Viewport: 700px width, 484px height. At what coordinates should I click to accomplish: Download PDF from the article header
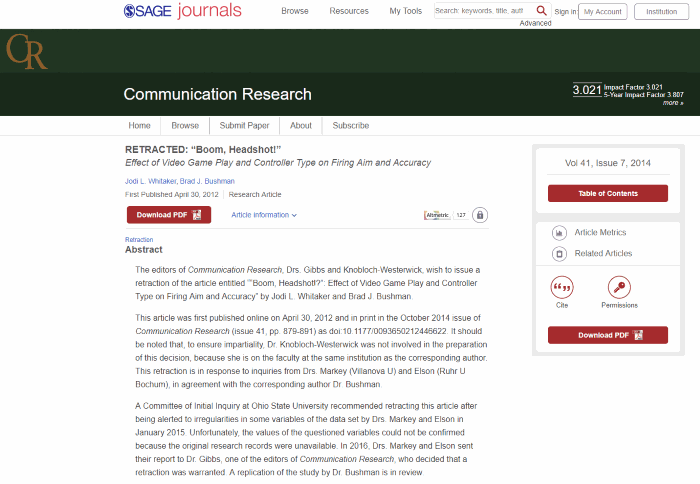pyautogui.click(x=169, y=215)
